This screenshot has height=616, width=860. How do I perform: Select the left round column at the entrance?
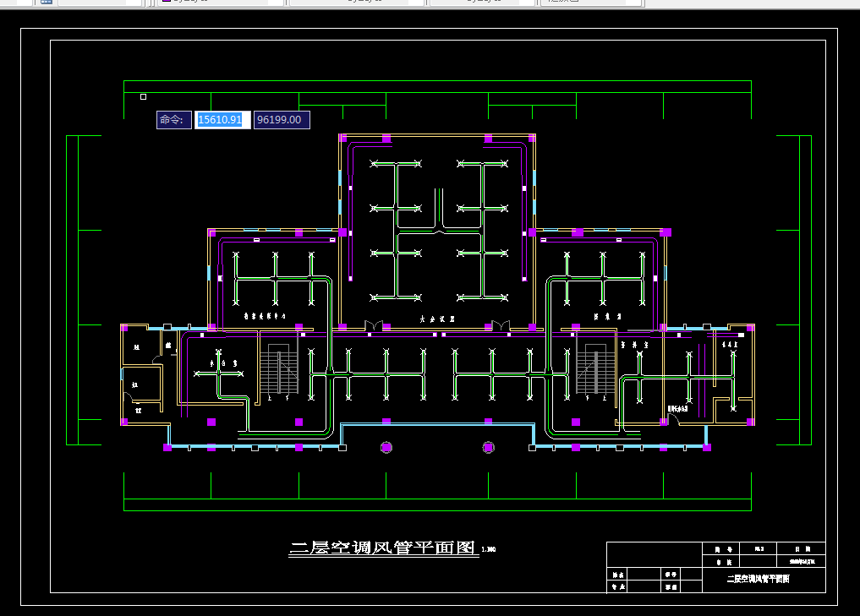pos(386,448)
